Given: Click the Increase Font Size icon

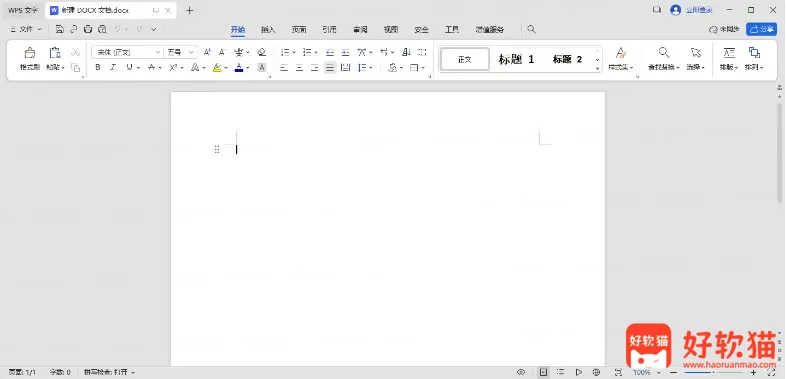Looking at the screenshot, I should [x=207, y=52].
